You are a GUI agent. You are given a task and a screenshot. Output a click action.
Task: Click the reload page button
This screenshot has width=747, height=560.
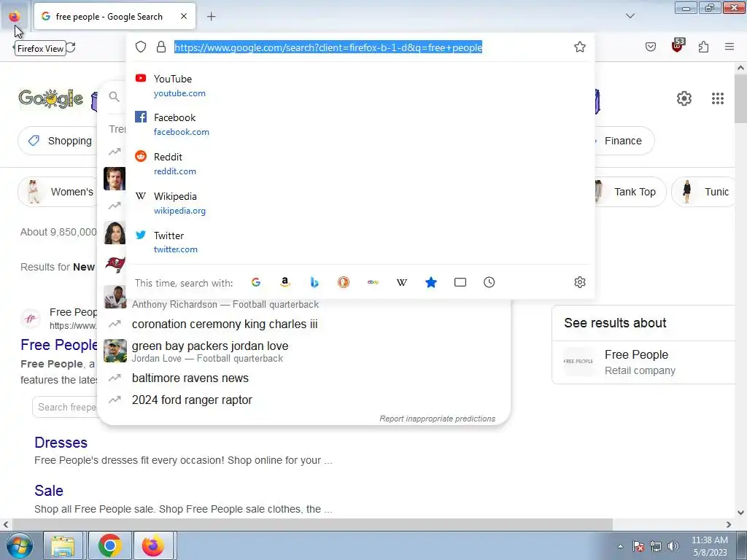[x=71, y=47]
